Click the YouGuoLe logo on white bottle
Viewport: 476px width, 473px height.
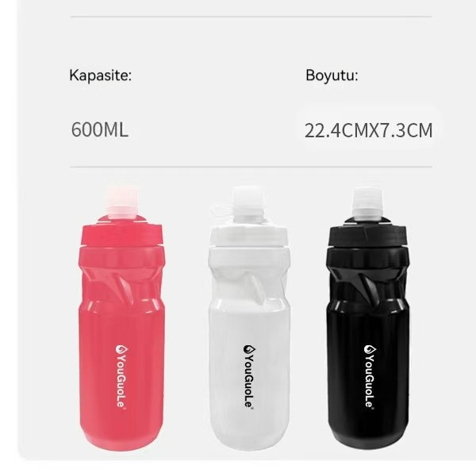tap(249, 376)
